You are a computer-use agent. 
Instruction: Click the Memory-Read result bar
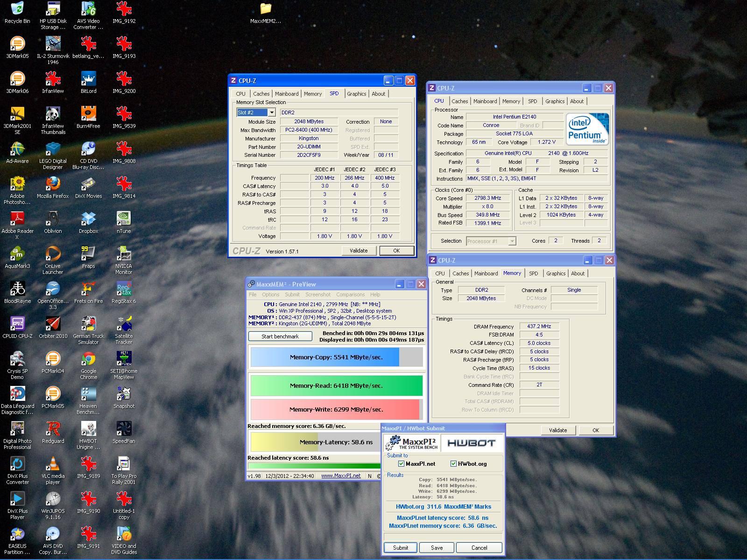[336, 385]
